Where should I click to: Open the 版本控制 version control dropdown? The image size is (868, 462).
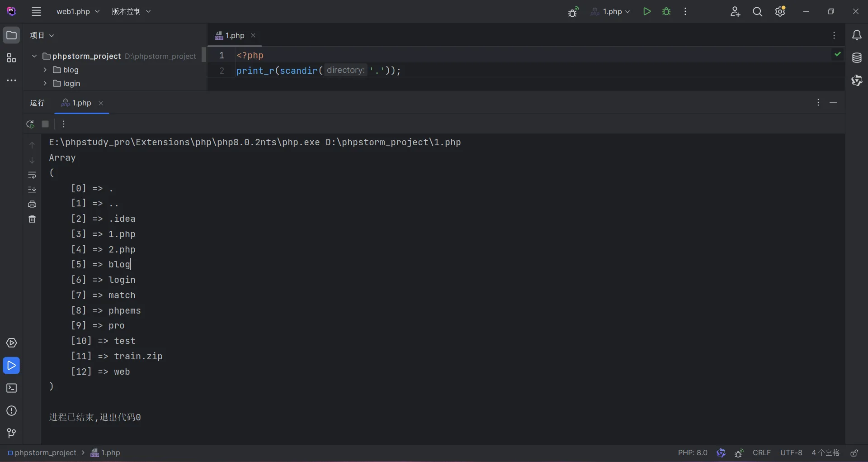point(131,12)
